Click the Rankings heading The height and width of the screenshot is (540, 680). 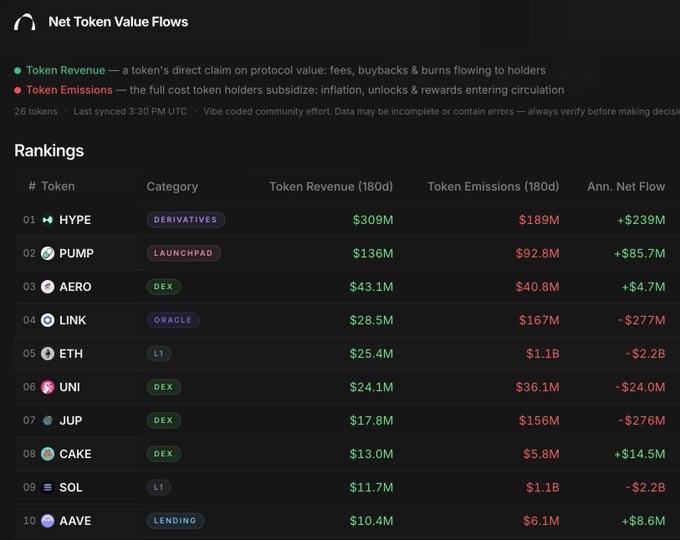49,151
